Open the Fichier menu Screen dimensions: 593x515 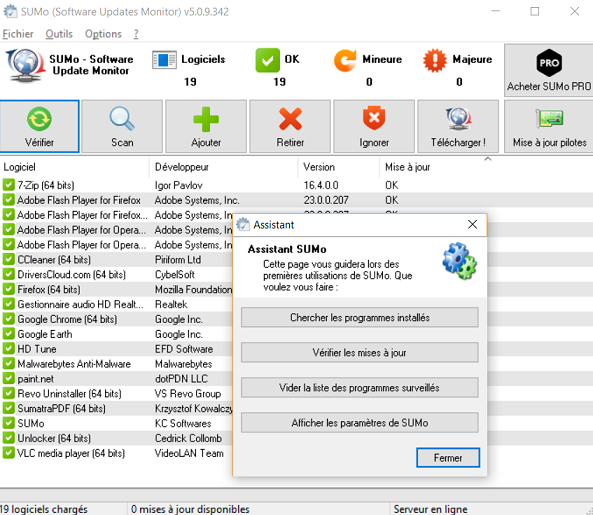18,34
